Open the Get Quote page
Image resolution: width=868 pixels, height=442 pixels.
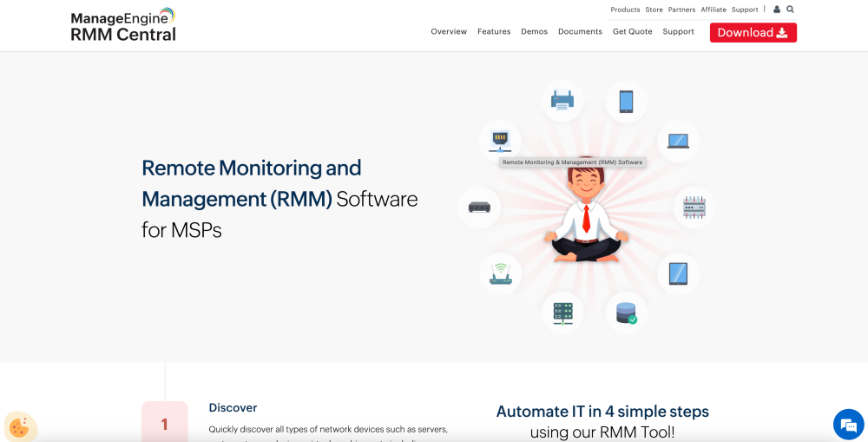(632, 31)
